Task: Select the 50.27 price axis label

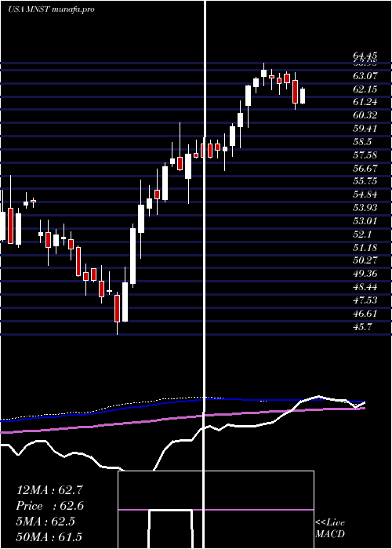Action: tap(365, 260)
